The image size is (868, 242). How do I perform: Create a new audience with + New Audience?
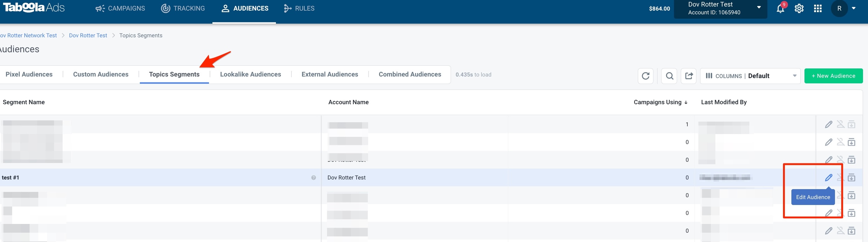point(833,76)
